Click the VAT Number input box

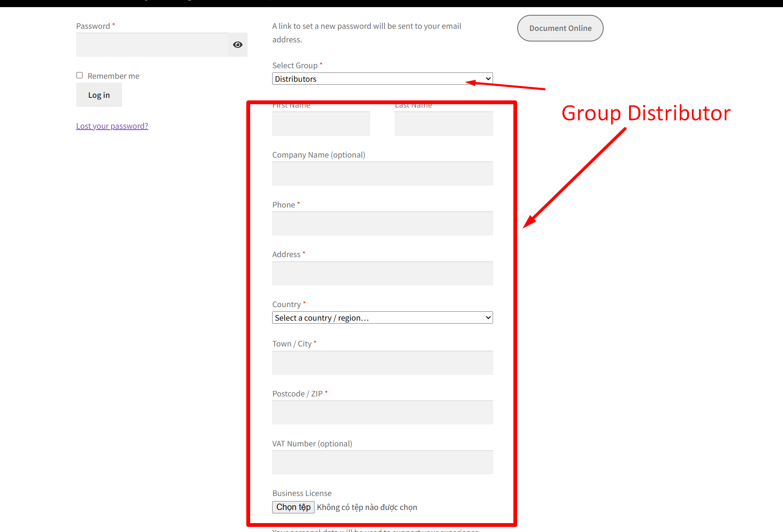(x=382, y=463)
